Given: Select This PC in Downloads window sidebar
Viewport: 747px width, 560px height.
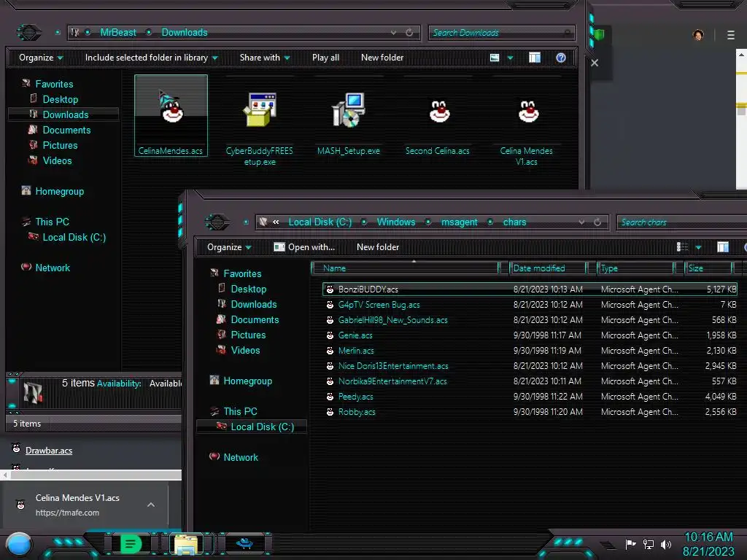Looking at the screenshot, I should pyautogui.click(x=52, y=222).
